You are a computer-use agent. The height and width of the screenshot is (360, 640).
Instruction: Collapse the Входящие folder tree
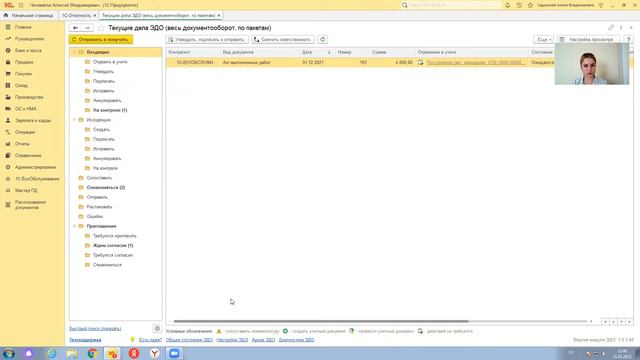click(75, 52)
